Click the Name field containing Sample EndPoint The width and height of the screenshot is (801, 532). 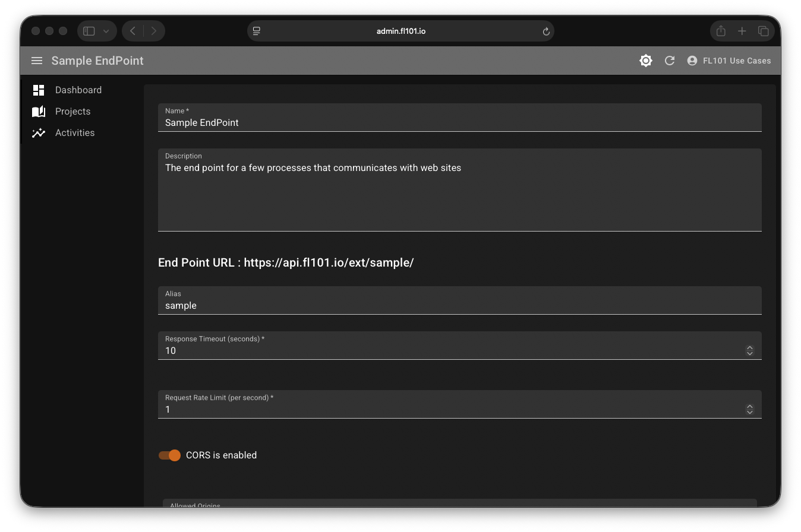[459, 122]
